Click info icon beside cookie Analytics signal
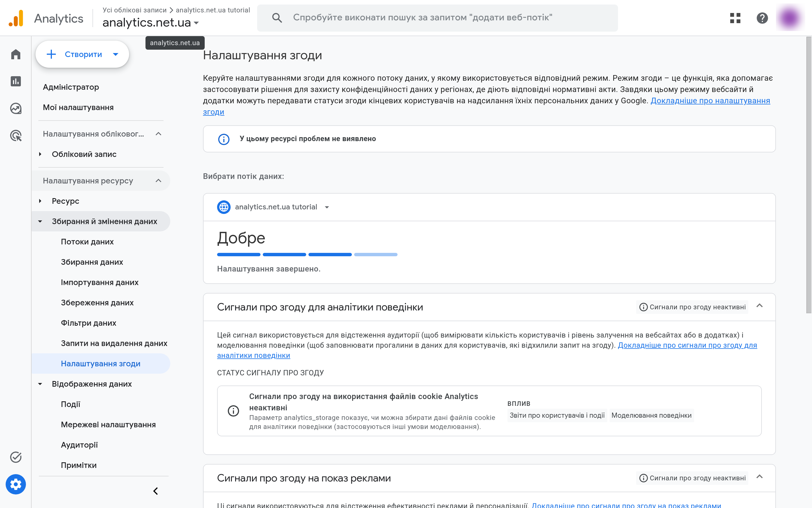This screenshot has width=812, height=508. coord(233,411)
